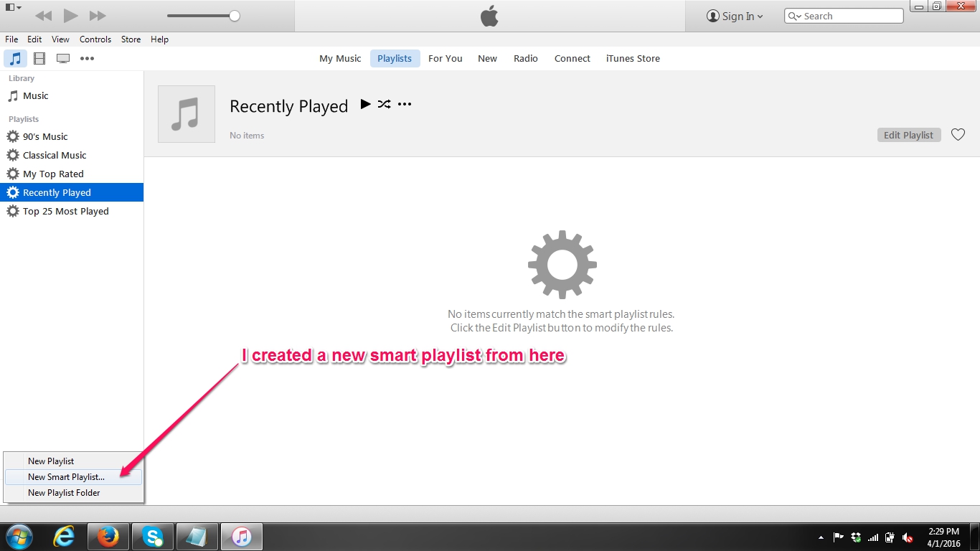This screenshot has height=551, width=980.
Task: Open the More media types ellipsis
Action: click(x=87, y=58)
